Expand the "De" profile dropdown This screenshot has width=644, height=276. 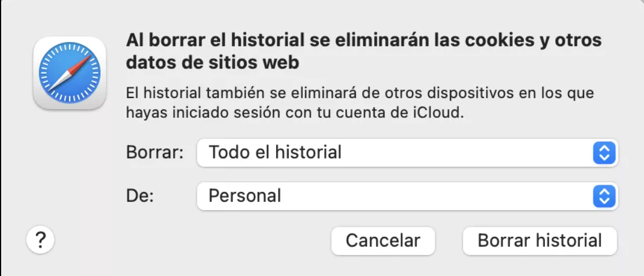pos(407,196)
